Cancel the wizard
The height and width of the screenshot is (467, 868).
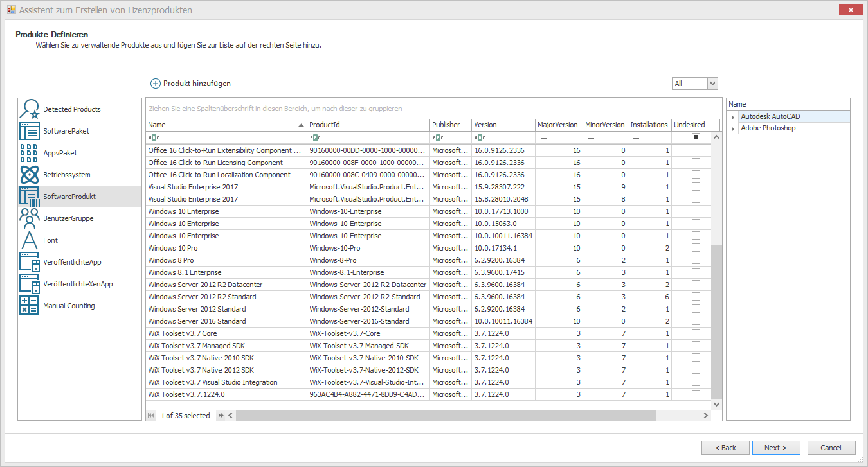pyautogui.click(x=831, y=448)
